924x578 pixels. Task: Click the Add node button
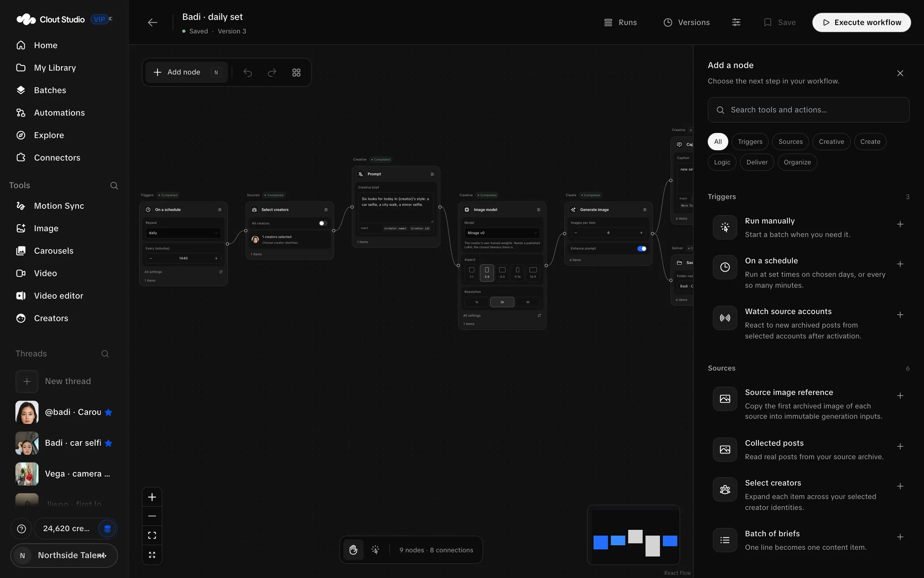[186, 72]
